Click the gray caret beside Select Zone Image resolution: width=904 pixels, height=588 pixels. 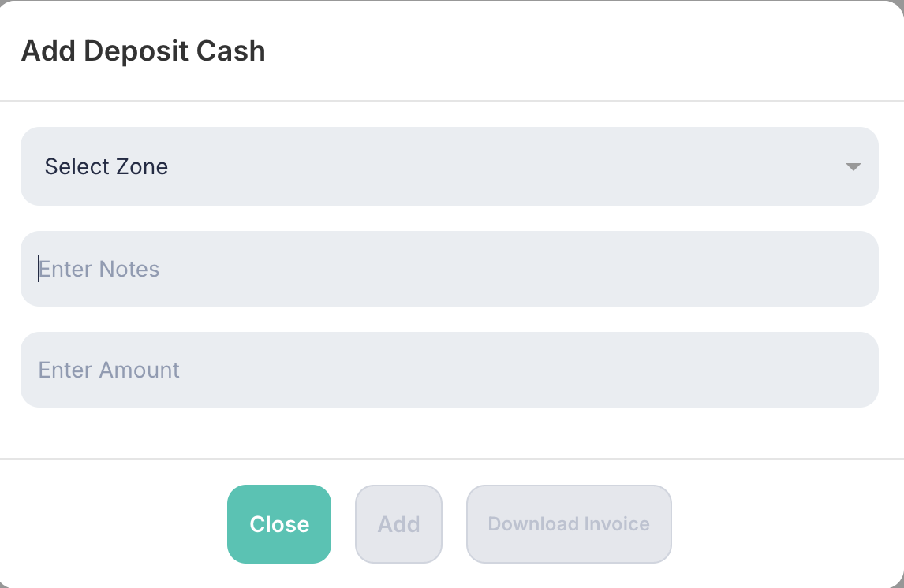click(x=852, y=167)
